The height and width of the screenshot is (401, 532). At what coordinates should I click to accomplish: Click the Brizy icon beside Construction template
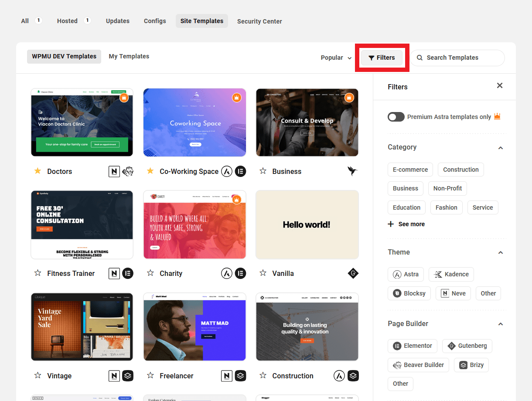[353, 376]
